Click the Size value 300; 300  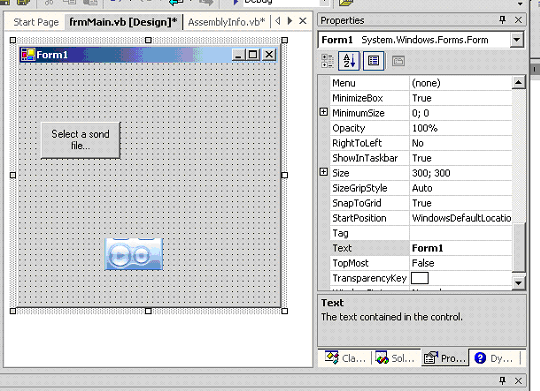461,173
